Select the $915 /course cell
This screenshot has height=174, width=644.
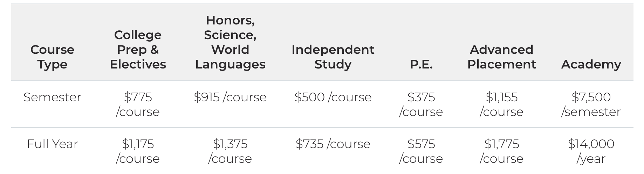click(x=230, y=97)
